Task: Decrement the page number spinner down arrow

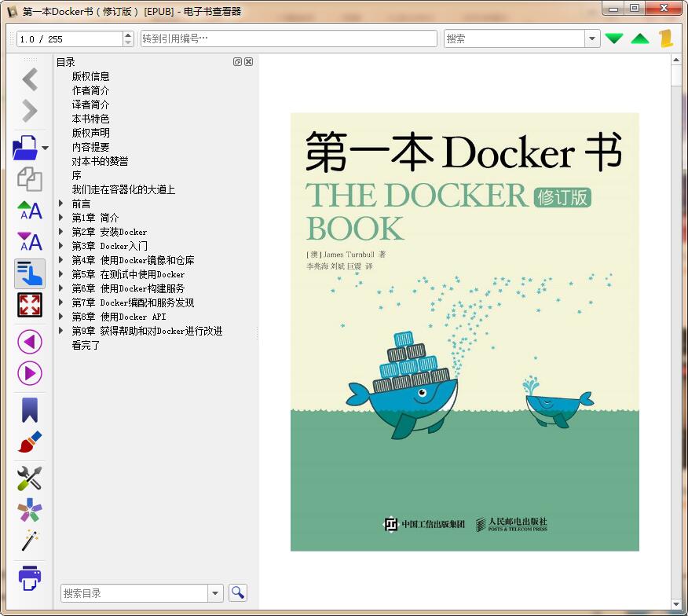Action: pos(128,42)
